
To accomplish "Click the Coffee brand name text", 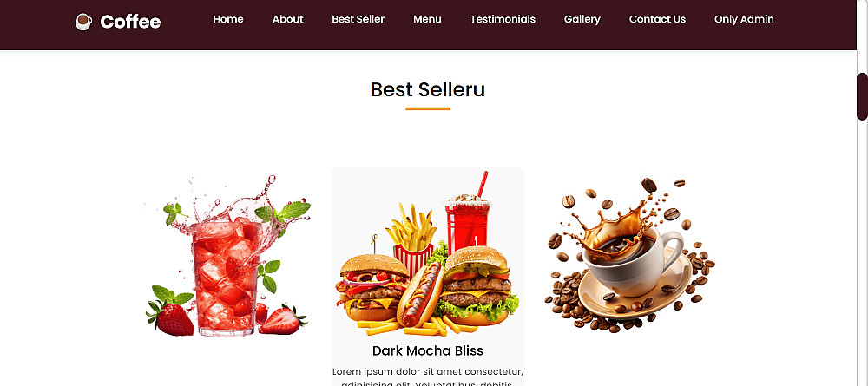I will (131, 22).
